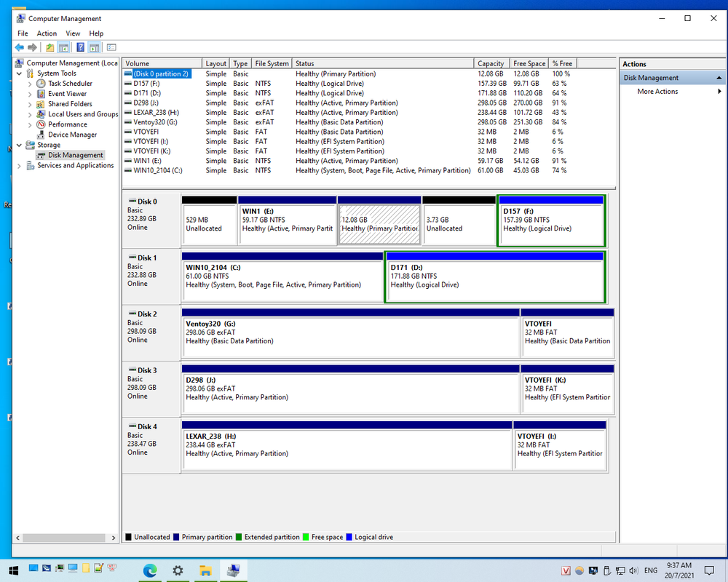Open the File menu
The image size is (728, 582).
pyautogui.click(x=23, y=33)
